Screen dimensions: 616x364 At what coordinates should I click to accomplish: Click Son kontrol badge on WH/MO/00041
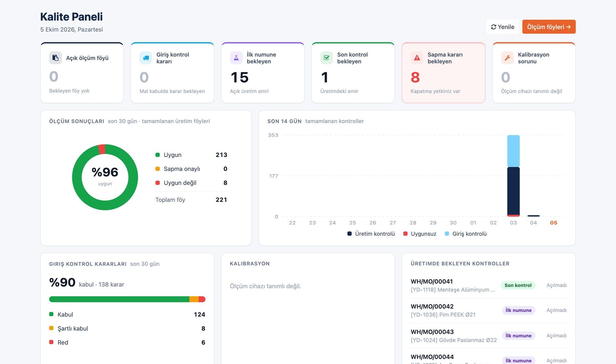(518, 285)
